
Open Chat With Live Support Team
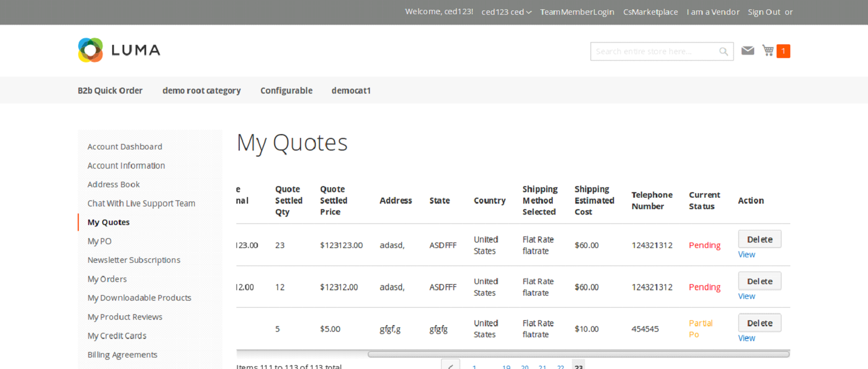click(x=141, y=203)
